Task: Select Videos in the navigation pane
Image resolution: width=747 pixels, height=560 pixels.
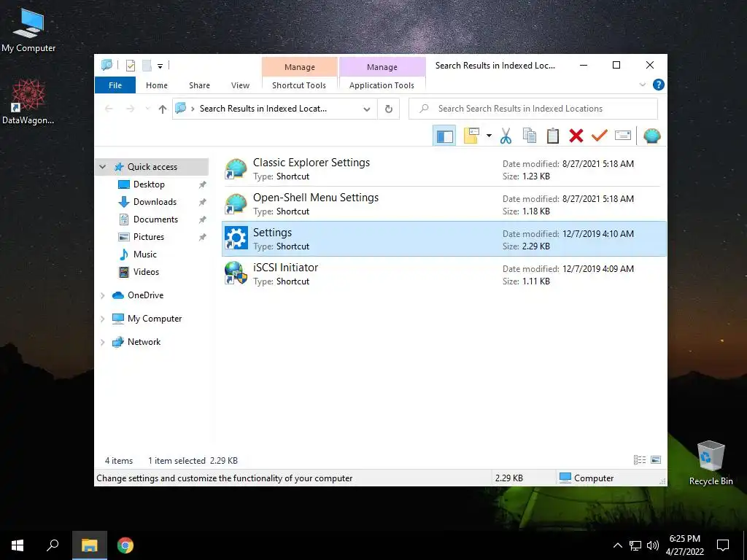Action: (146, 272)
